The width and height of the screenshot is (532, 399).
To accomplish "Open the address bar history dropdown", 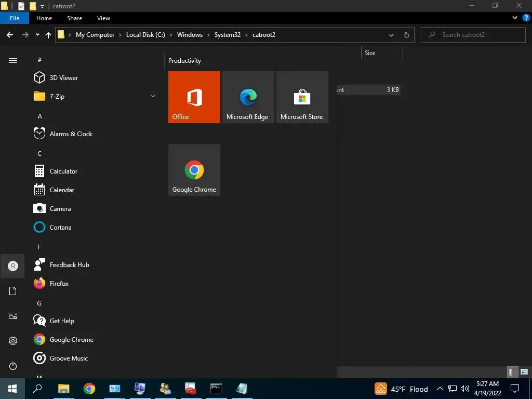I will coord(391,35).
